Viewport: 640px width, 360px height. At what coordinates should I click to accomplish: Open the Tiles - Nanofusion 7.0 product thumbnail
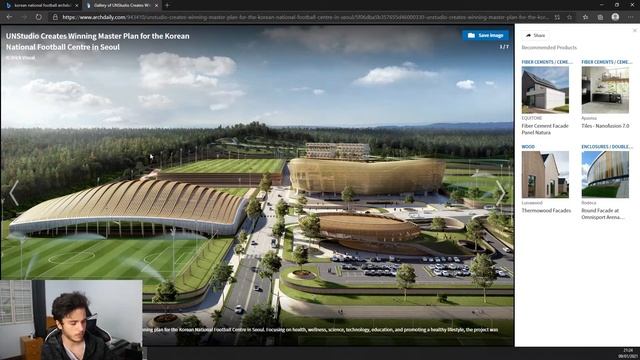(x=605, y=90)
